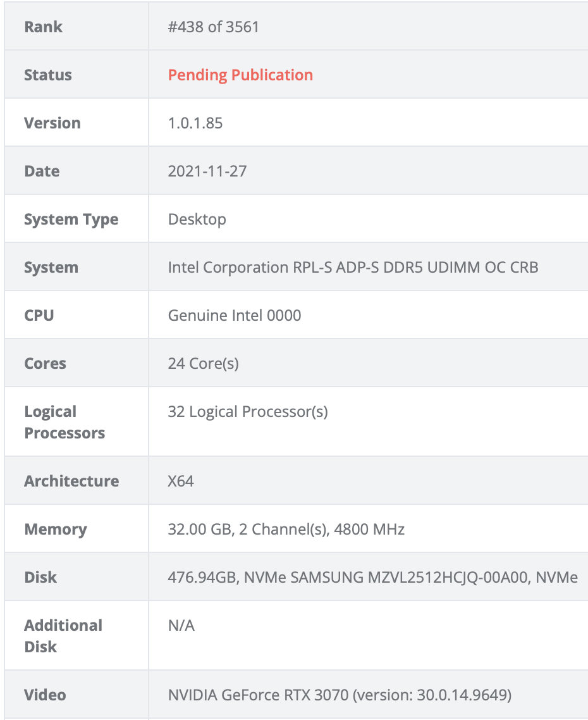Click the red Pending Publication status text

(x=240, y=75)
